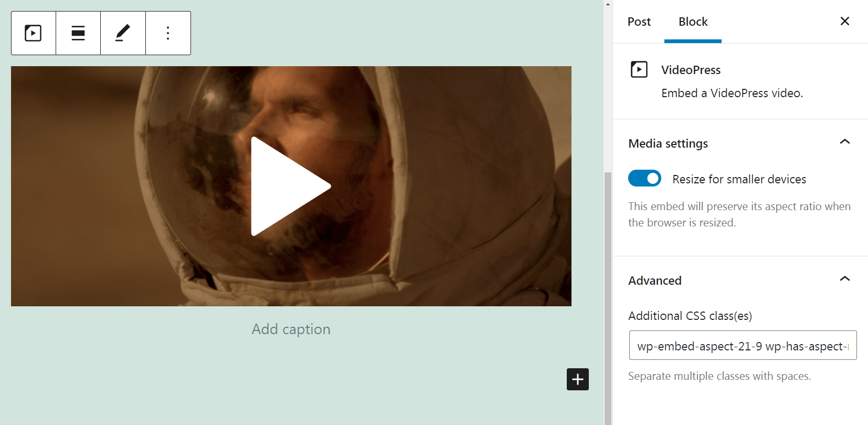Click the editor vertical scrollbar thumb
The height and width of the screenshot is (425, 868).
608,298
